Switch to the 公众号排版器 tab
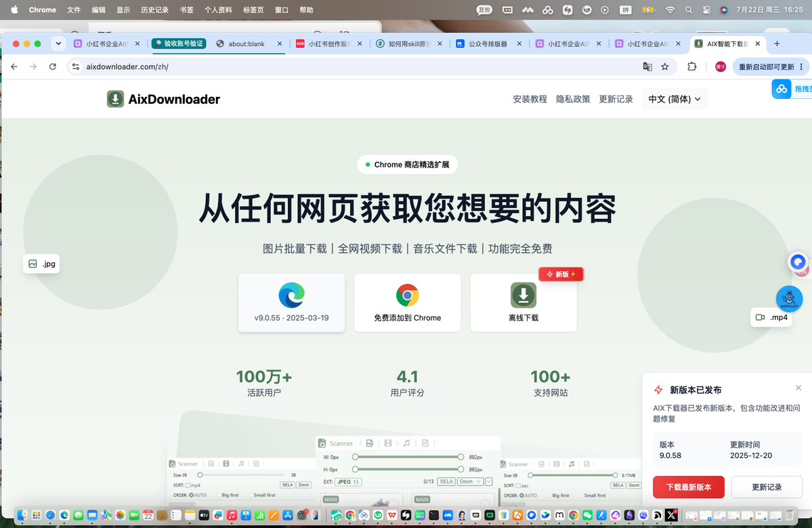The width and height of the screenshot is (812, 528). click(x=489, y=43)
